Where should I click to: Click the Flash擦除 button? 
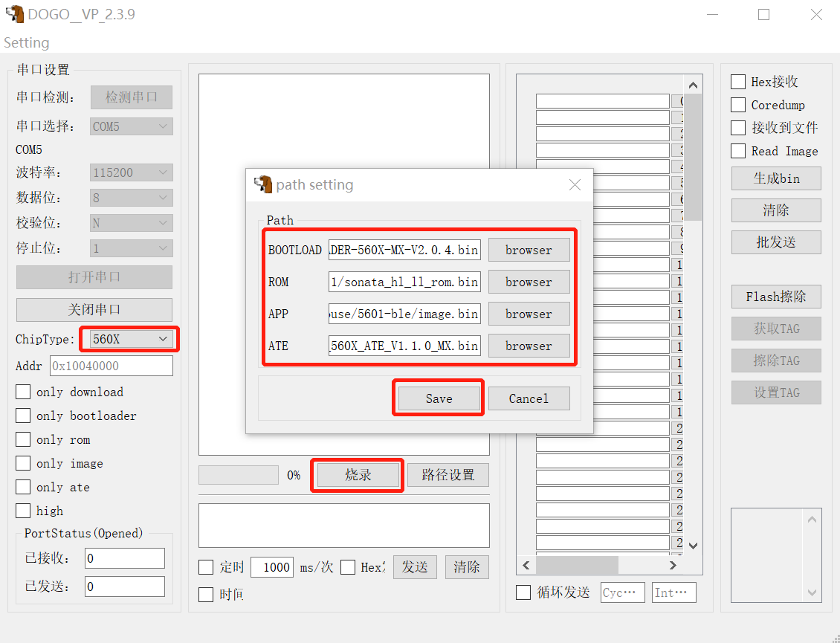[776, 297]
